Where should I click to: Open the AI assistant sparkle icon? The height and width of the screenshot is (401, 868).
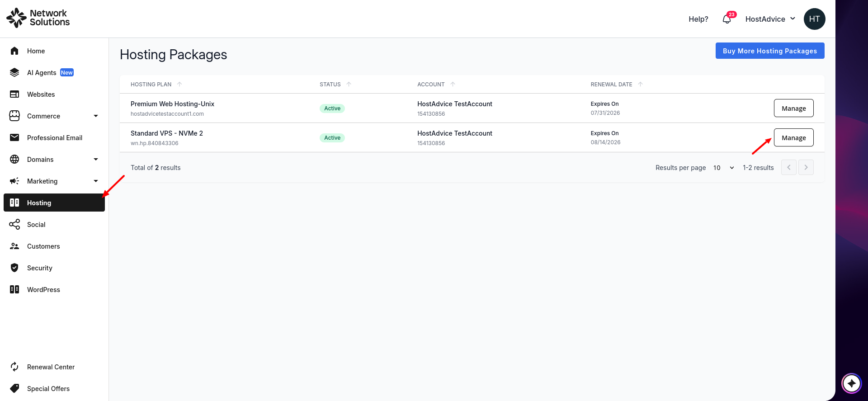coord(852,384)
